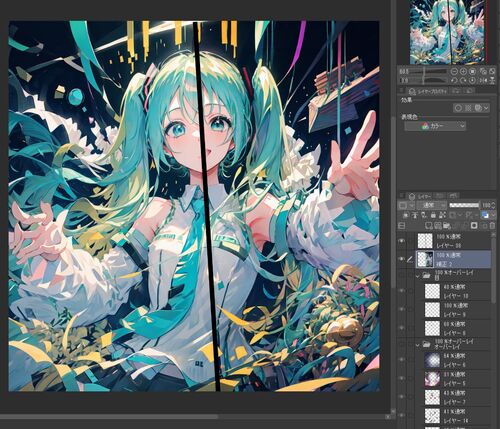Rotate canvas left in Navigator
Screen dimensions: 500x429
454,80
